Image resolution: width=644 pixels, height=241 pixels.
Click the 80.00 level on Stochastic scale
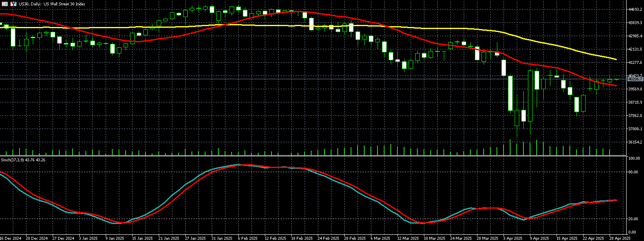click(x=633, y=172)
